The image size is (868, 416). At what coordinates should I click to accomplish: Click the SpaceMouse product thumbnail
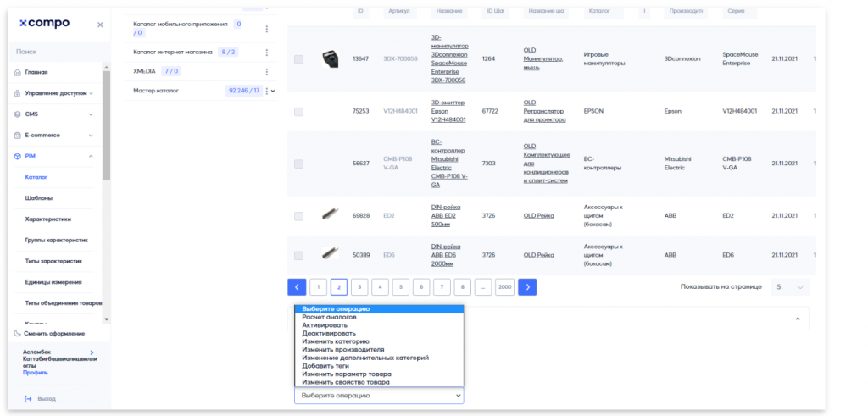(x=331, y=58)
